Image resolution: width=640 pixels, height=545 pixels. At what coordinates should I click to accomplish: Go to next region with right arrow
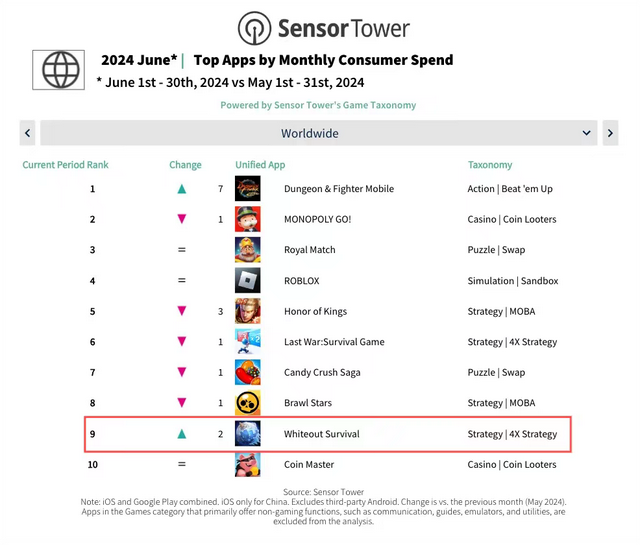point(610,133)
